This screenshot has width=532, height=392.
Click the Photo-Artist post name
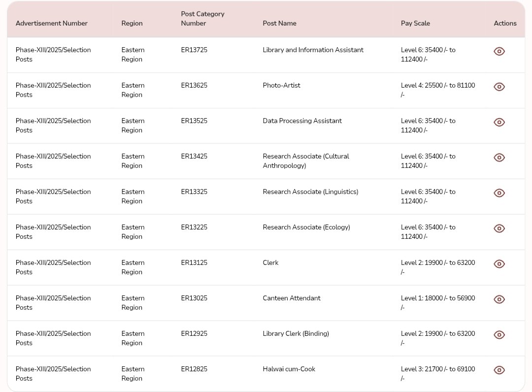click(281, 85)
